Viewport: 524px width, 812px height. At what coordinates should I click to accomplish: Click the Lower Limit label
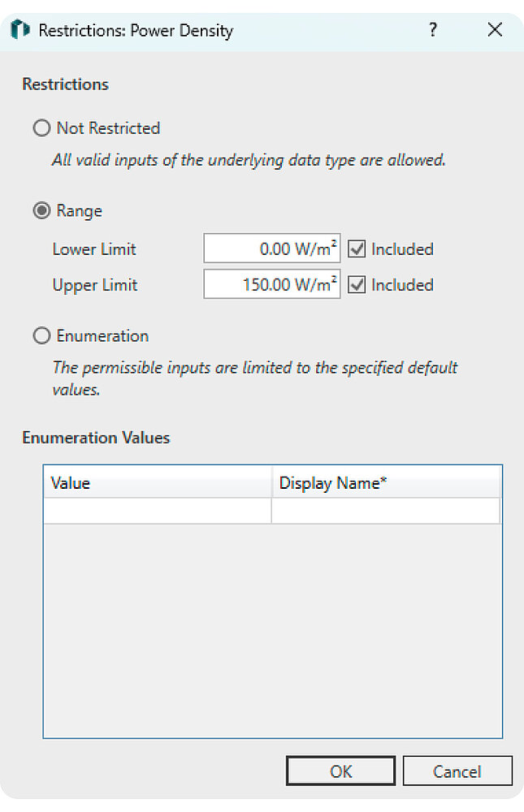coord(94,249)
